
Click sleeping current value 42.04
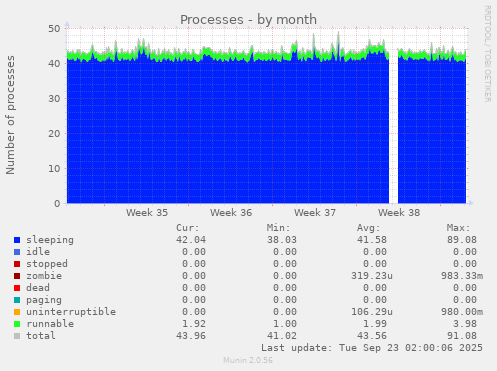[x=191, y=240]
